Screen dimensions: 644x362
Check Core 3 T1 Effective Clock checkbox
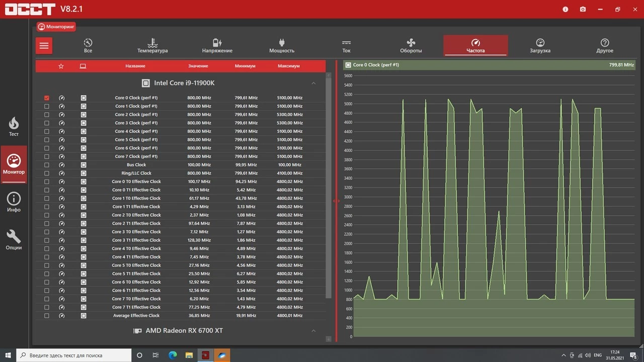[x=47, y=240]
